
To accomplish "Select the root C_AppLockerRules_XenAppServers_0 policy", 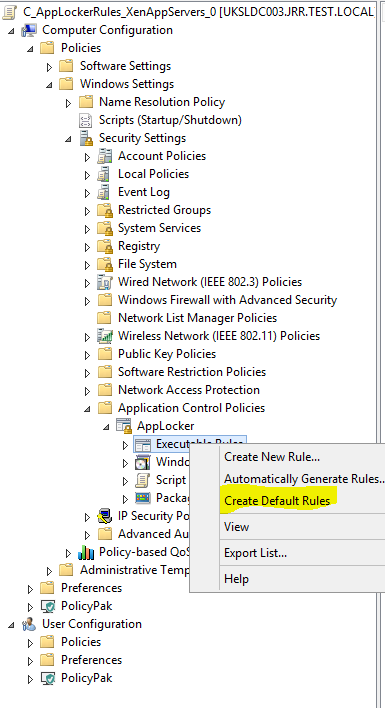I will coord(199,12).
